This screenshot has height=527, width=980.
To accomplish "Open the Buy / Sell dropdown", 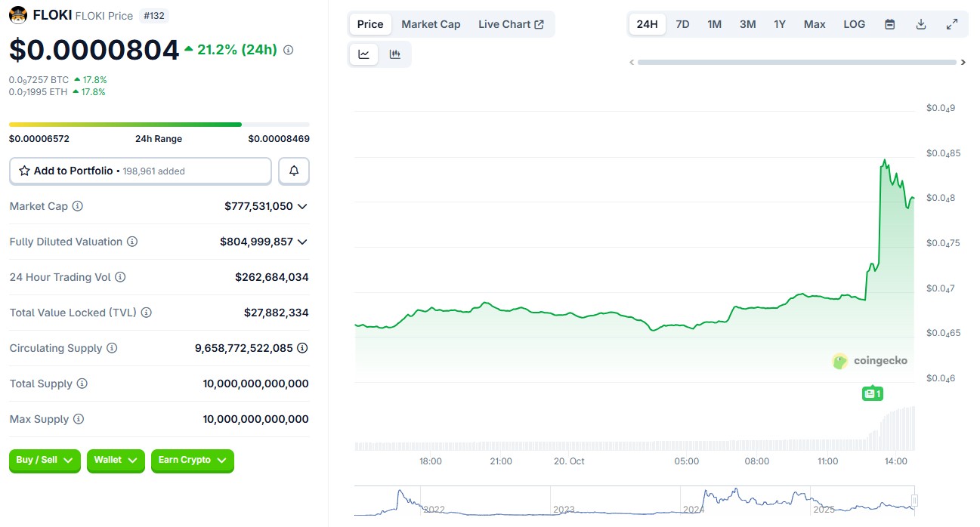I will [x=45, y=460].
